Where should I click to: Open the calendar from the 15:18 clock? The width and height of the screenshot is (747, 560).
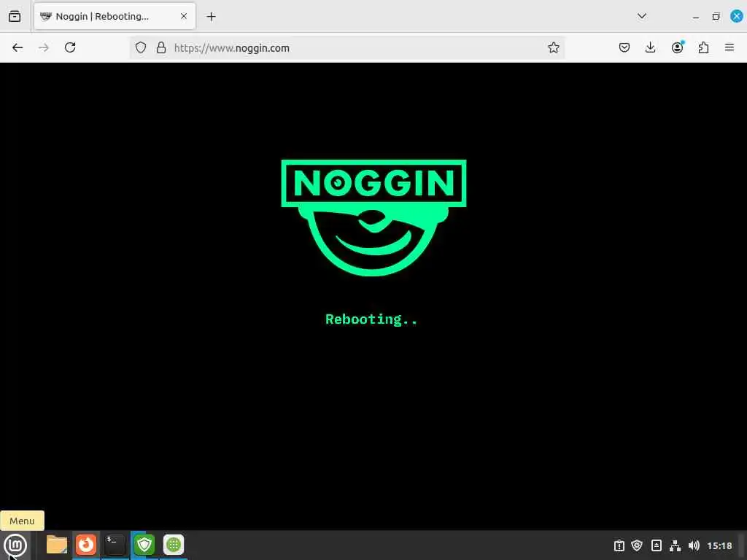(719, 545)
